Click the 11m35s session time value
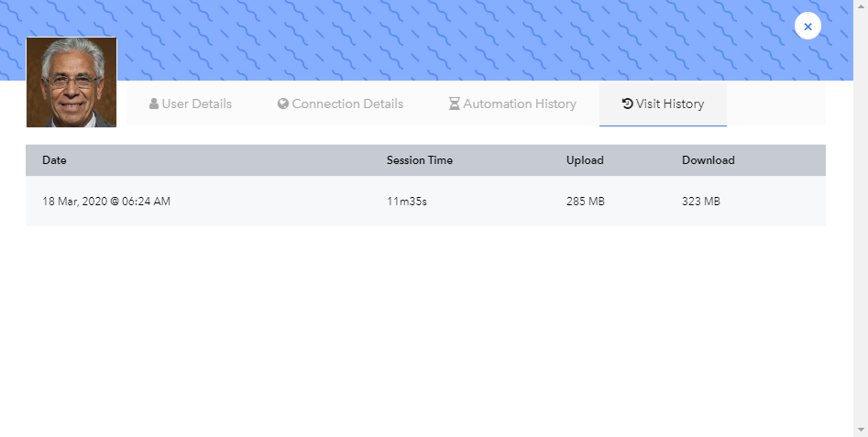The height and width of the screenshot is (437, 868). pyautogui.click(x=407, y=202)
